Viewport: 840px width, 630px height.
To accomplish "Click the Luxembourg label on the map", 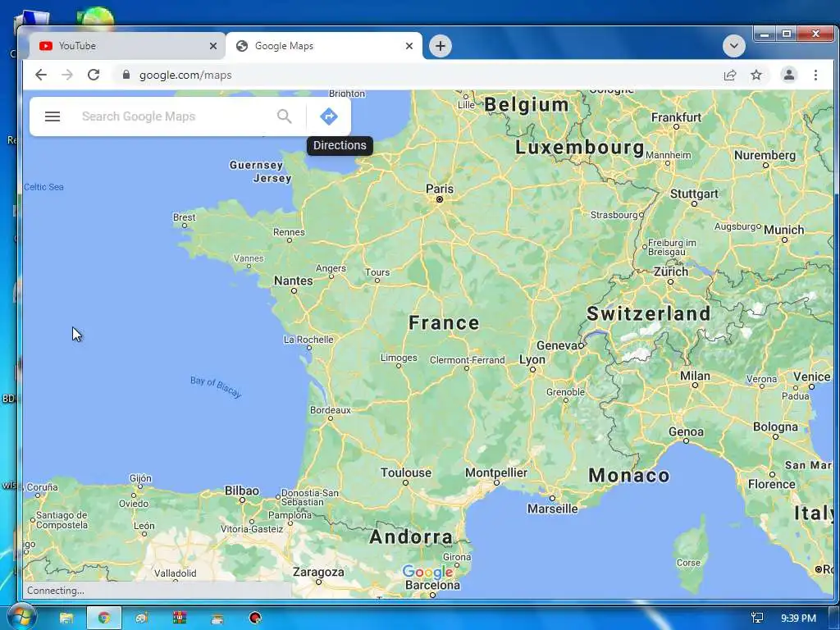I will [x=580, y=148].
